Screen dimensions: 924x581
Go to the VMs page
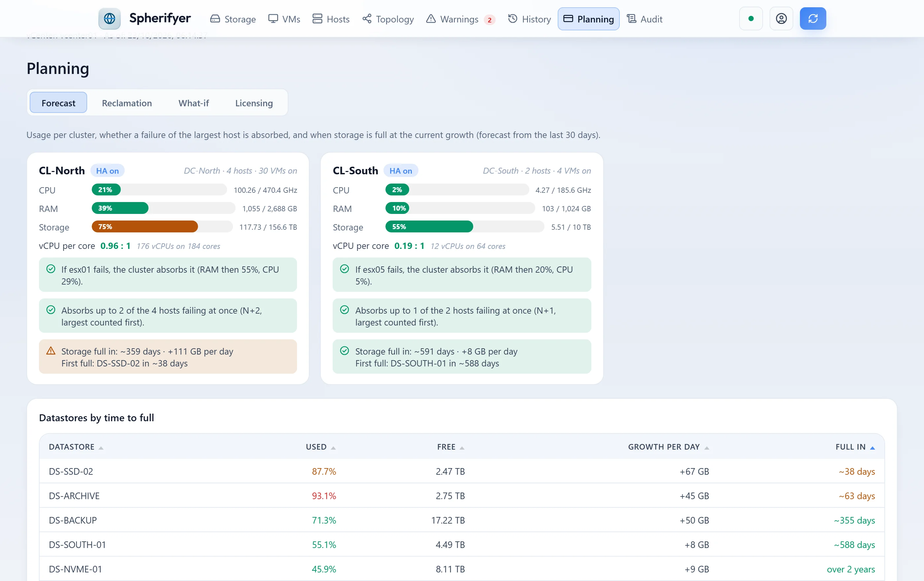tap(284, 19)
